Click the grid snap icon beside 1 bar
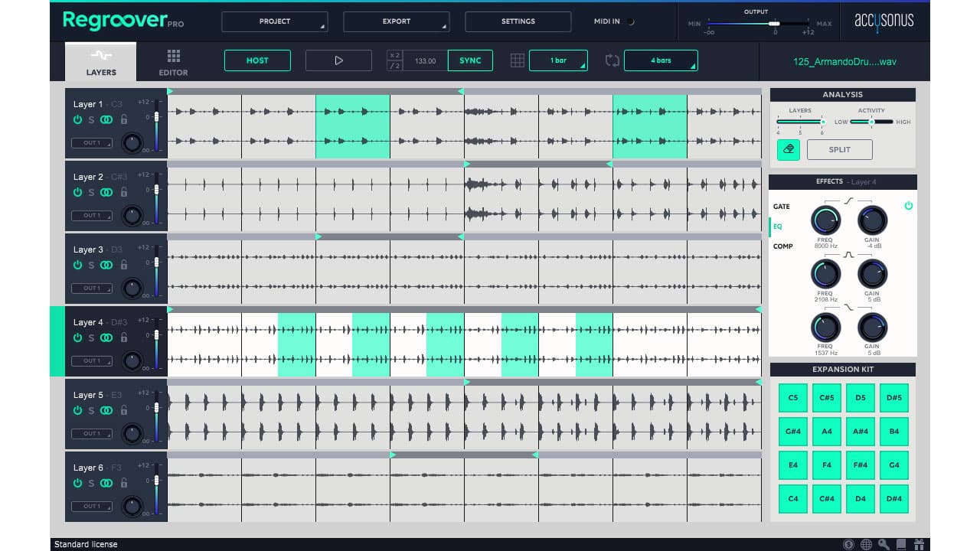This screenshot has height=551, width=980. click(518, 60)
